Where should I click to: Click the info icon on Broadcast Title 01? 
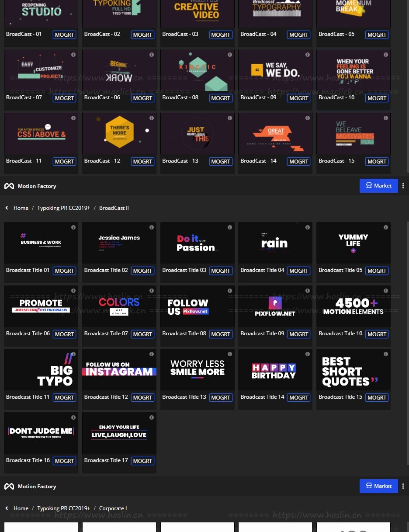pyautogui.click(x=73, y=227)
